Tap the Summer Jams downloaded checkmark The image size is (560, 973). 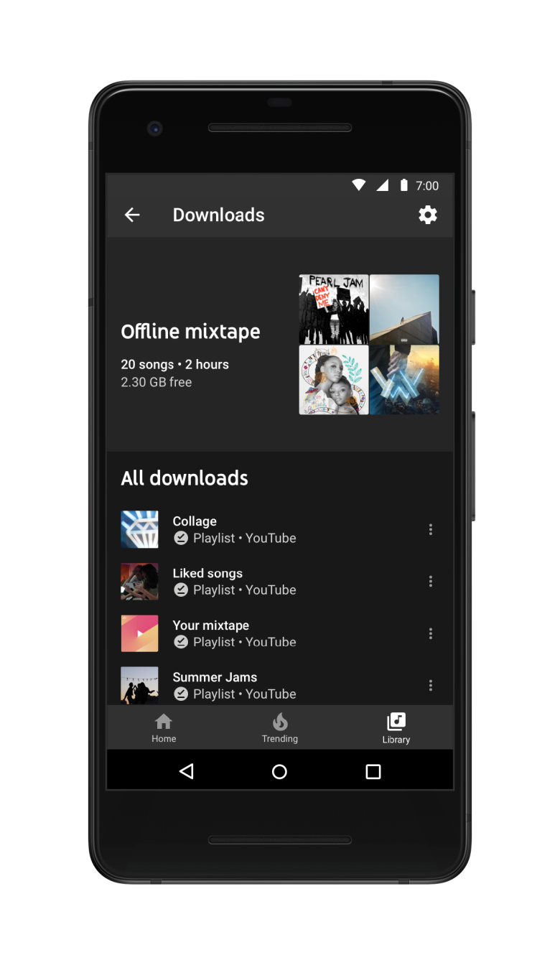click(x=181, y=694)
